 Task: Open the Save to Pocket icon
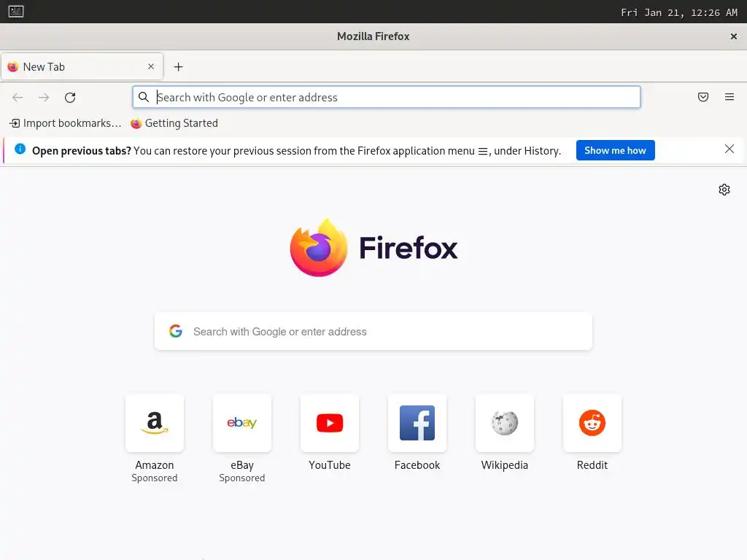(703, 97)
